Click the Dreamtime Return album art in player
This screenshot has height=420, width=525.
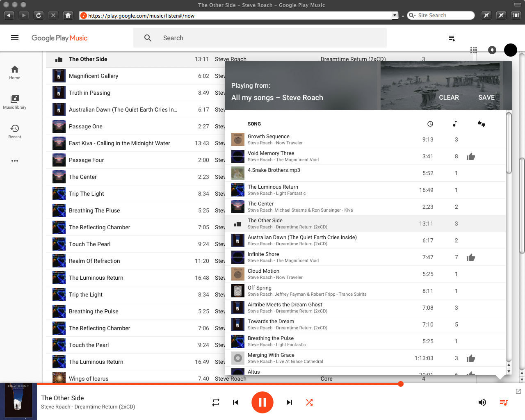tap(18, 402)
